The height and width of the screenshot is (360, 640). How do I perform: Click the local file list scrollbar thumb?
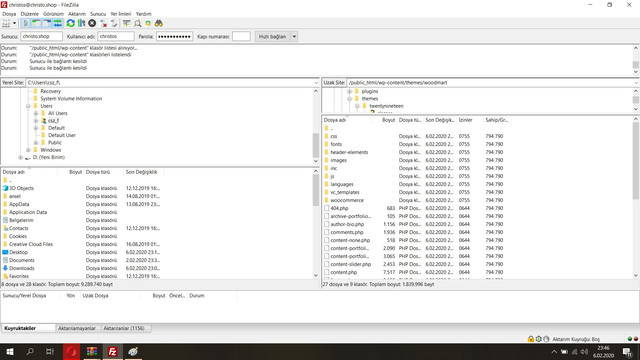coord(316,190)
